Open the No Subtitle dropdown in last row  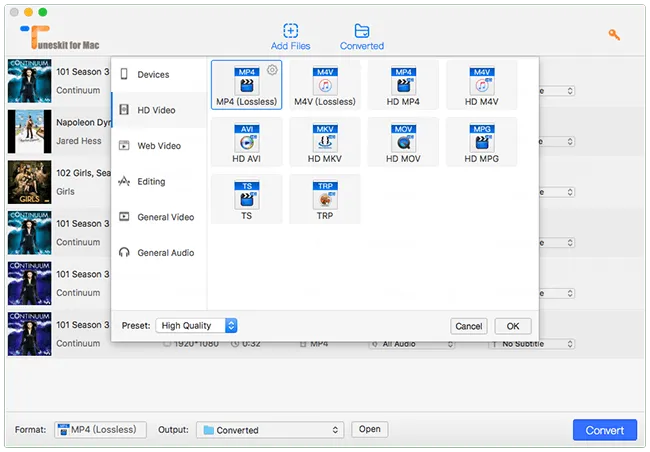[532, 344]
